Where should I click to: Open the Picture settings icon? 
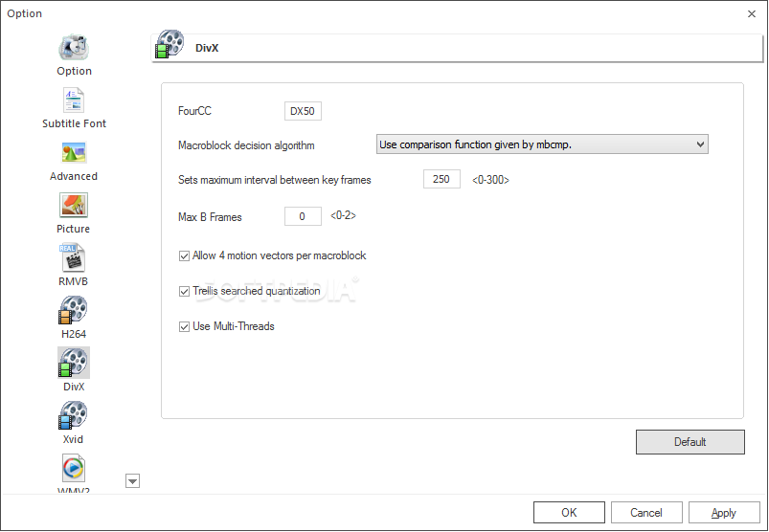coord(74,206)
